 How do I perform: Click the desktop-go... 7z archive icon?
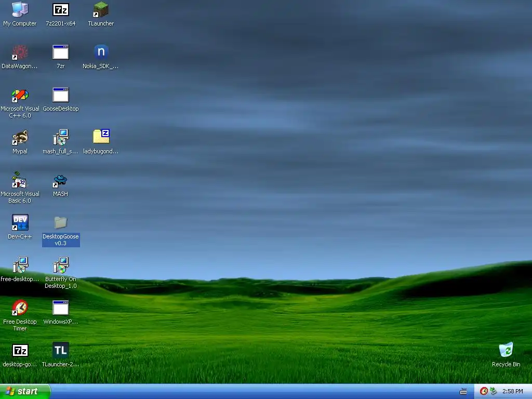20,351
